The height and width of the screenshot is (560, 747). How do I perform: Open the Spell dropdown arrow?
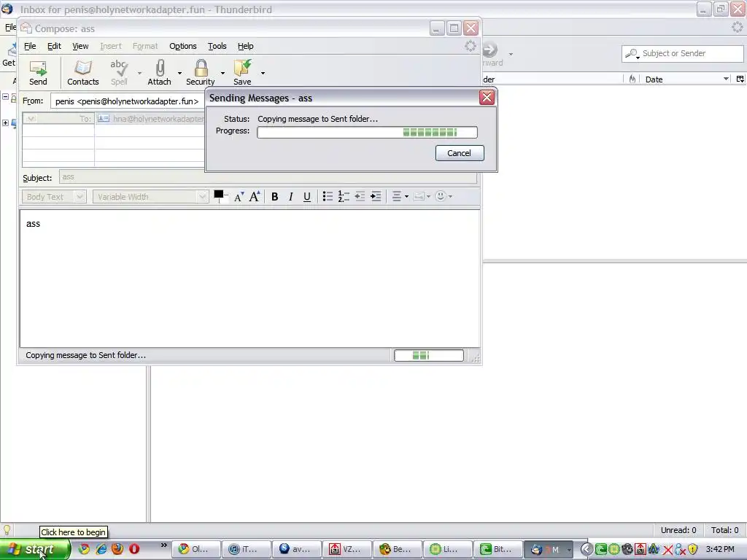tap(139, 73)
